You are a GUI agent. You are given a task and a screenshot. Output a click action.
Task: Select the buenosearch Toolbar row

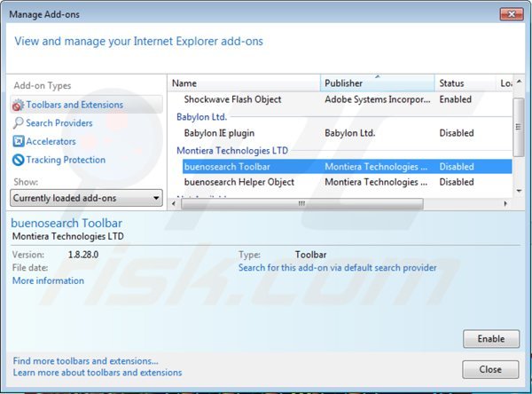[347, 167]
